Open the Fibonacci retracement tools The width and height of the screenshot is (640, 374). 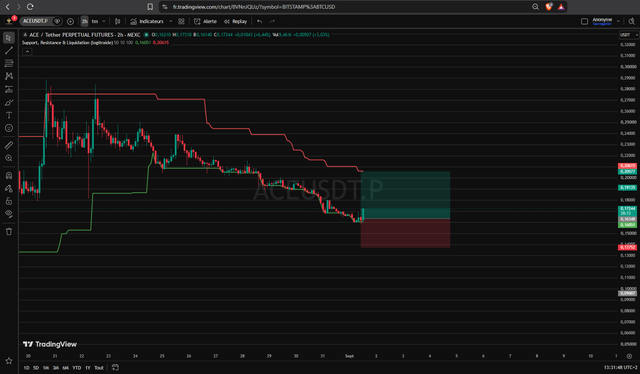click(9, 63)
